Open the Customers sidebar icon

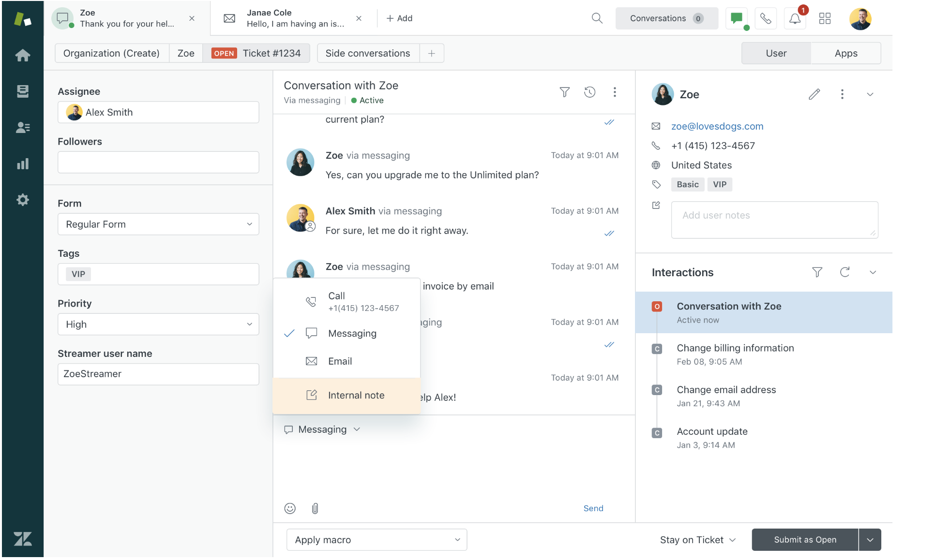pyautogui.click(x=22, y=127)
